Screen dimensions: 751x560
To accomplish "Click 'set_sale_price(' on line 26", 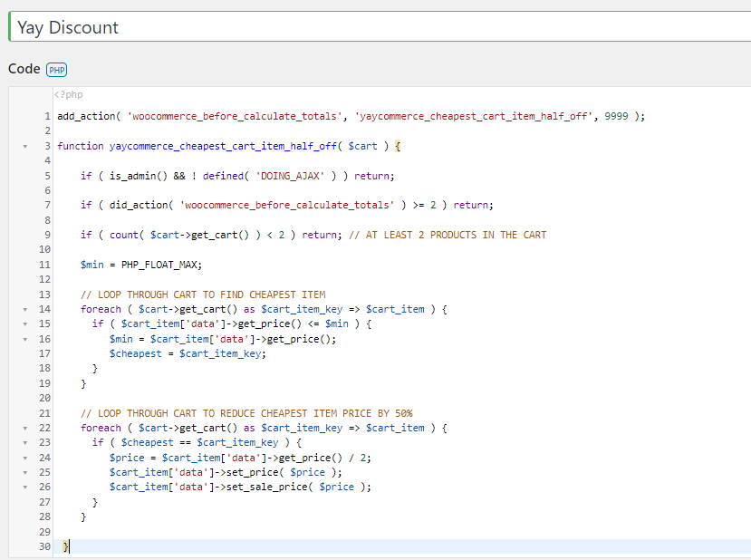I will (x=270, y=487).
